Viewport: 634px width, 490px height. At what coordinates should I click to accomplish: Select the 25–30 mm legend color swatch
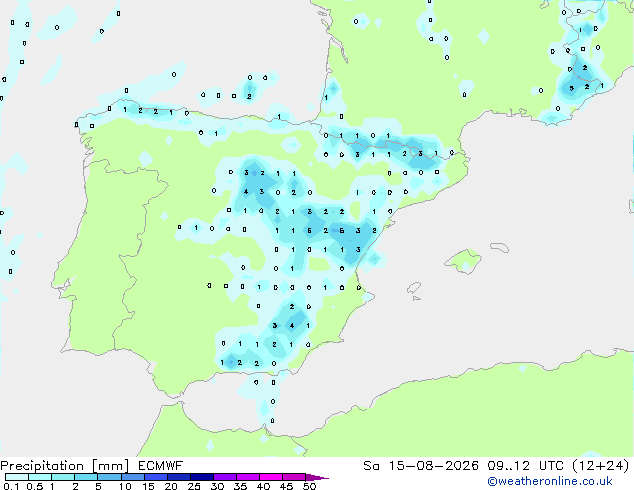(x=201, y=477)
